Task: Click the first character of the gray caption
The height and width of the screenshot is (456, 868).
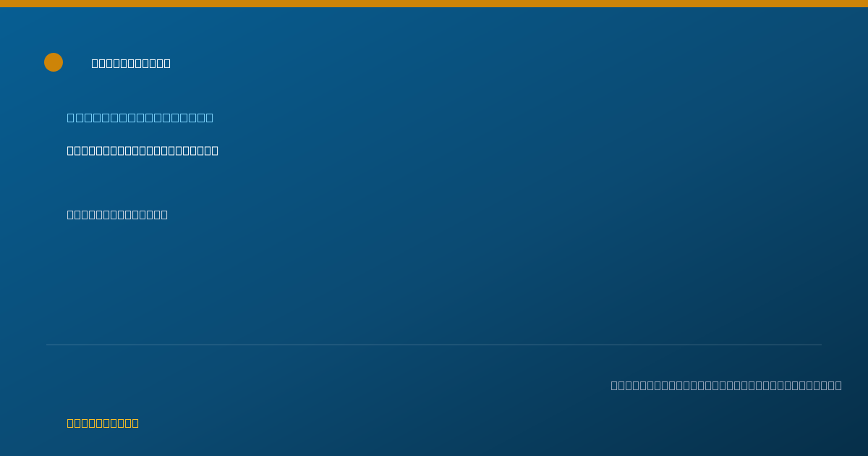Action: point(614,385)
